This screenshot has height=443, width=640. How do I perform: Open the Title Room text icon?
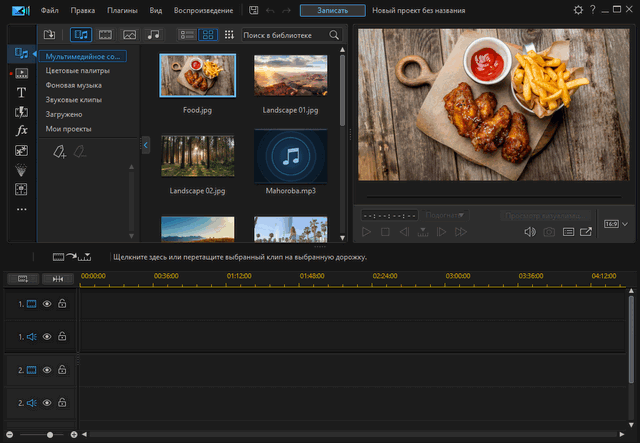pyautogui.click(x=21, y=92)
